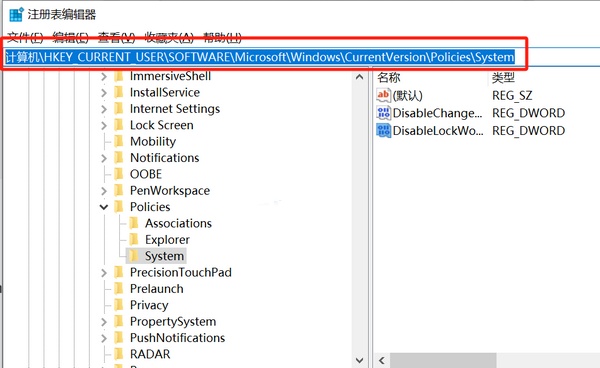Click the PushNotifications folder icon

click(x=119, y=338)
